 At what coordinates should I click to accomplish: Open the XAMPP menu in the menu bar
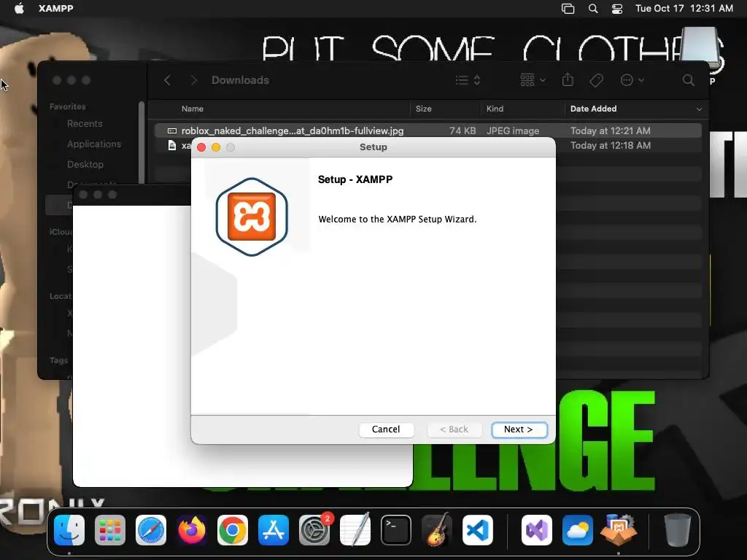pyautogui.click(x=55, y=8)
